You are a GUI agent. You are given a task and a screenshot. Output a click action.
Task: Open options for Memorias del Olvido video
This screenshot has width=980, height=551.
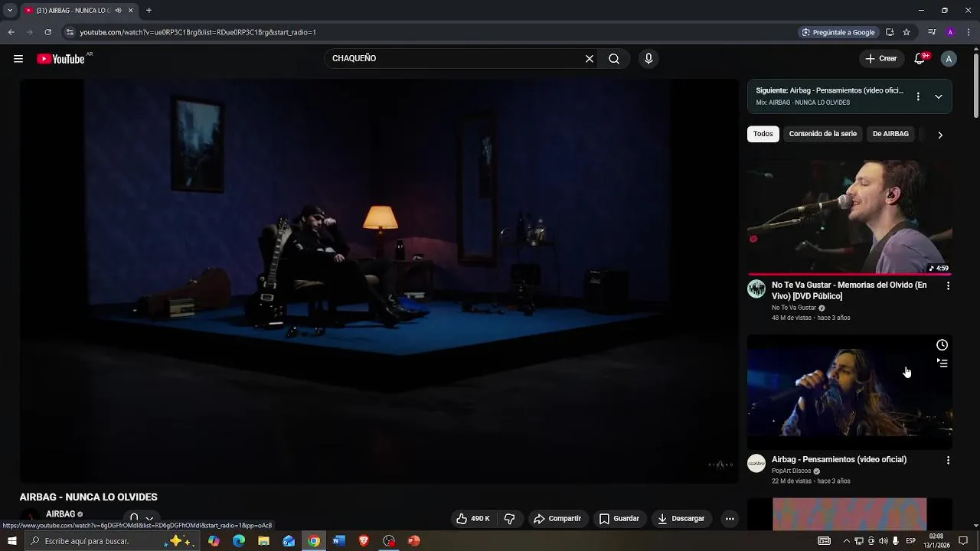pyautogui.click(x=948, y=286)
